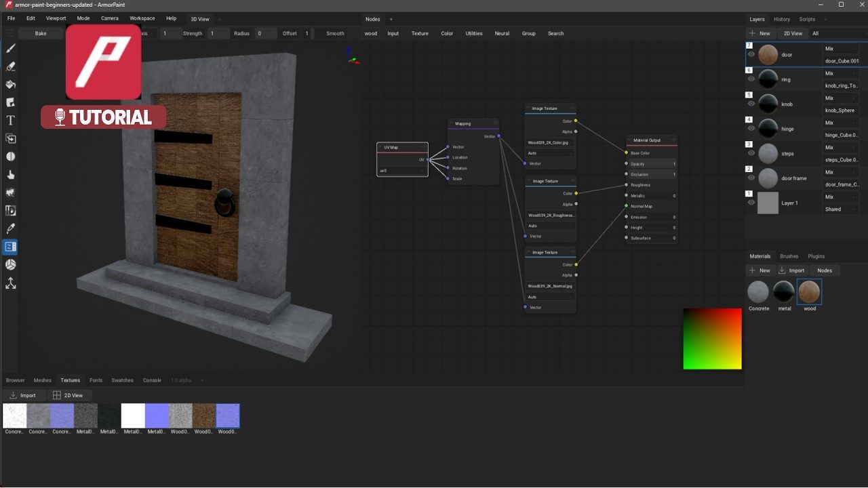Viewport: 868px width, 488px height.
Task: Open uv0 dropdown in UV Map node
Action: [x=402, y=171]
